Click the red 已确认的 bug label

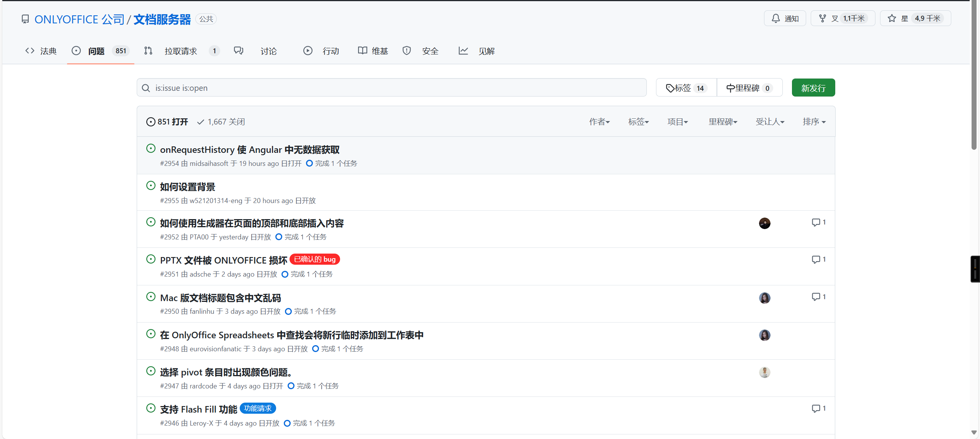click(x=315, y=259)
